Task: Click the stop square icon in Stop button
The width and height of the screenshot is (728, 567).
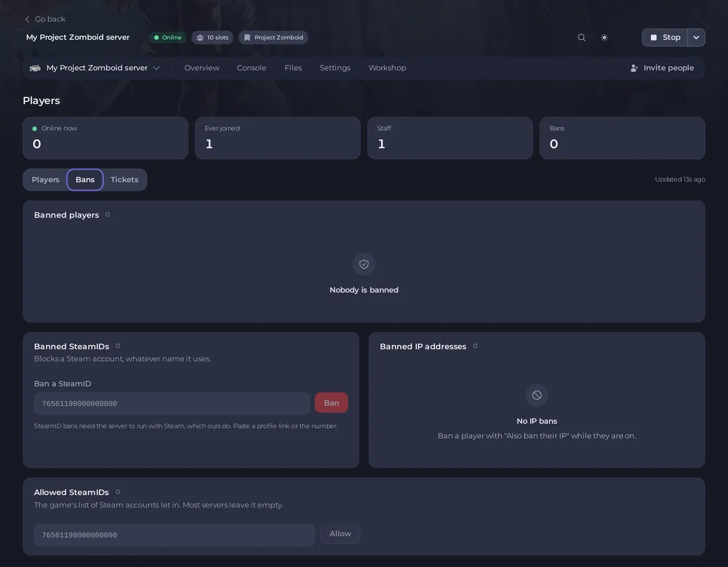Action: 653,38
